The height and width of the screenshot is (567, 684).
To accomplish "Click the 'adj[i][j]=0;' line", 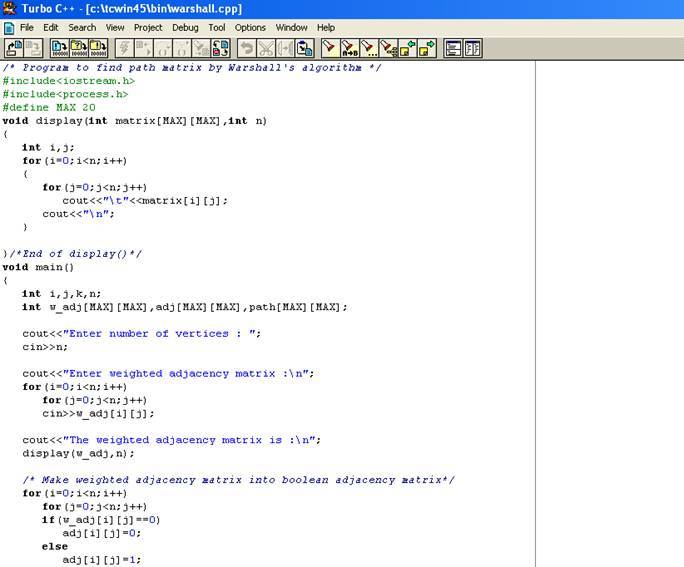I will [x=102, y=533].
